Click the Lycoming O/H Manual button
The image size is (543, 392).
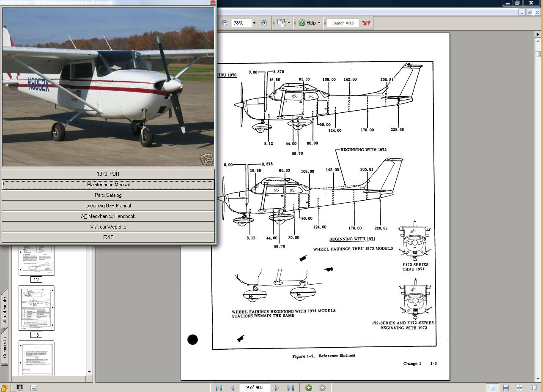pos(108,205)
